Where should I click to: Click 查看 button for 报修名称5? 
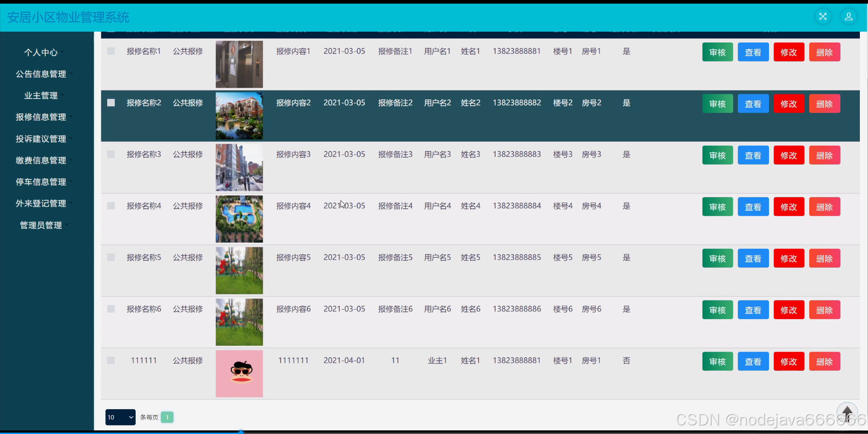[x=753, y=258]
